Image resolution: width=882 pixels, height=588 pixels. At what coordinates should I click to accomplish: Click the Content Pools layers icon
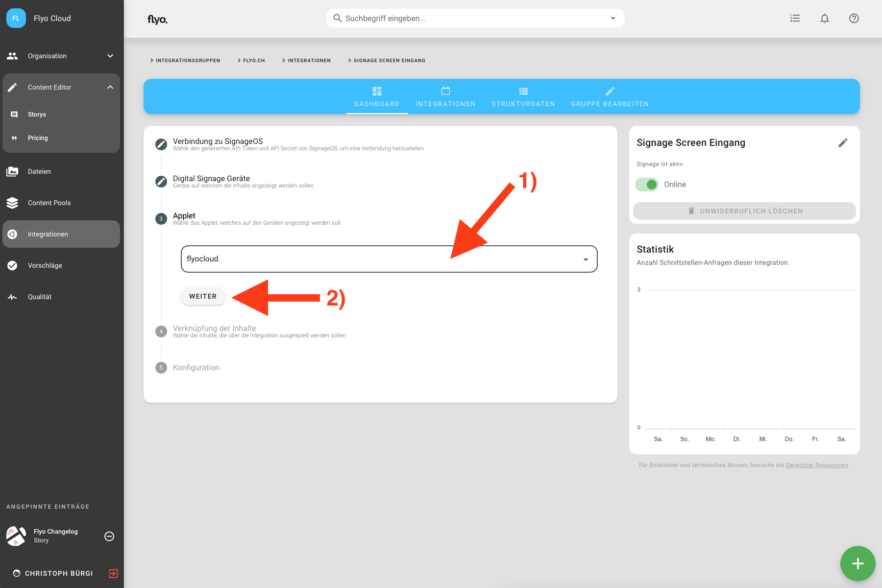point(12,203)
